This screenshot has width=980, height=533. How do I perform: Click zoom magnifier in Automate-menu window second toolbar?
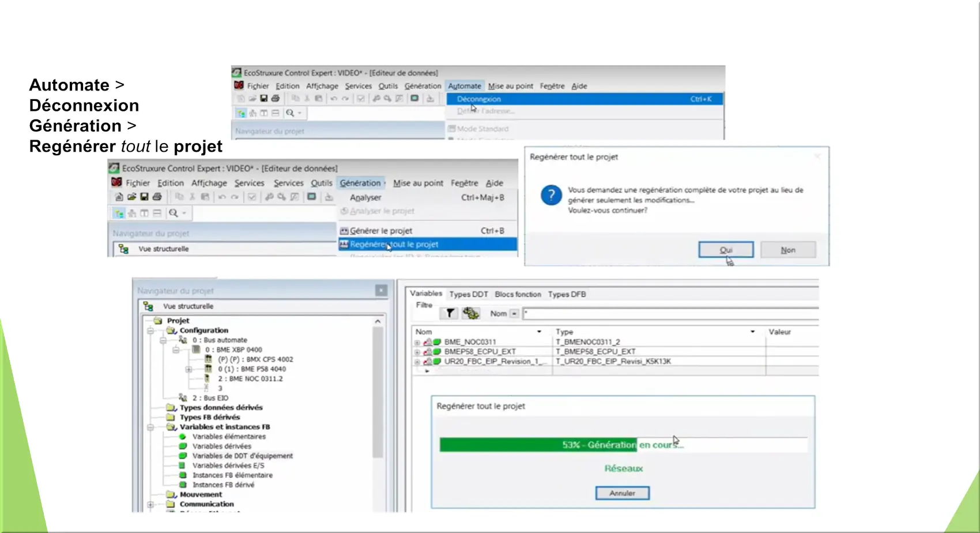(290, 113)
